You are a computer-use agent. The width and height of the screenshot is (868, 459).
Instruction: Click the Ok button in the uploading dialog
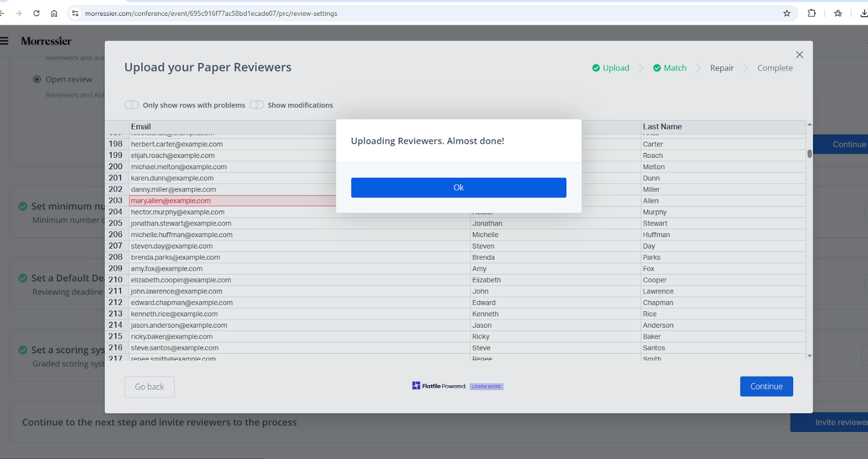coord(458,188)
